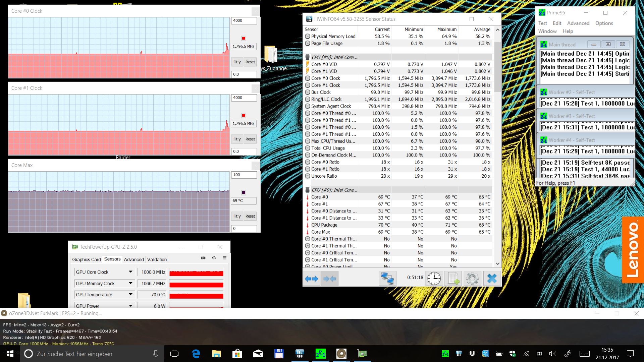
Task: Open Microsoft Store from taskbar
Action: 237,354
